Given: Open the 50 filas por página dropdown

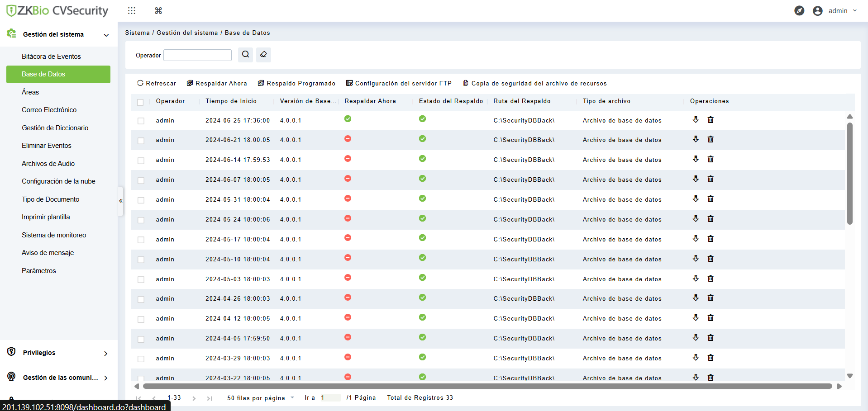Looking at the screenshot, I should pos(260,398).
